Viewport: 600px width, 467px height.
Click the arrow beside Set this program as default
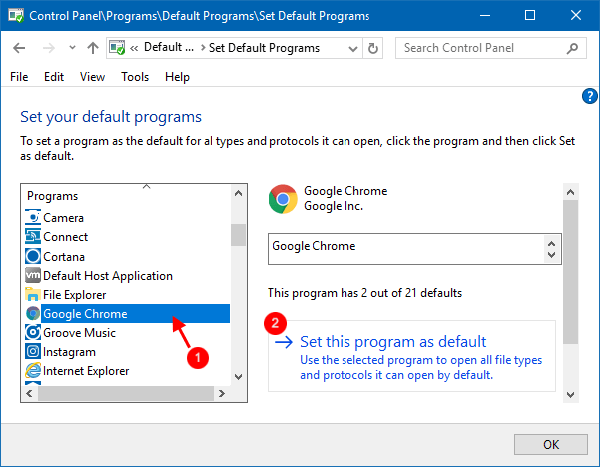[284, 342]
